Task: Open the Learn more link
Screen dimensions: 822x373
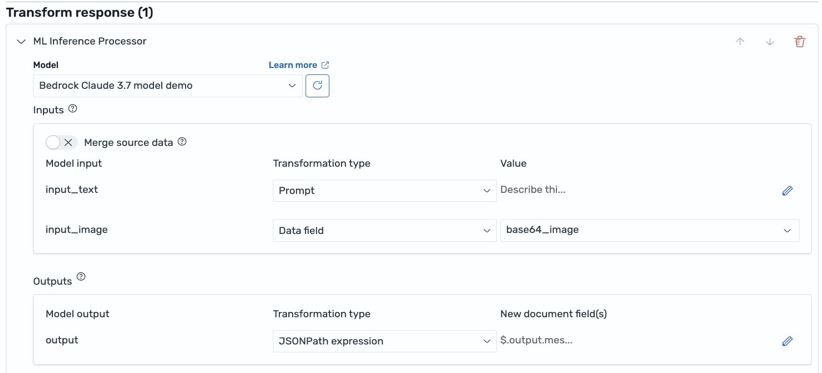Action: click(299, 65)
